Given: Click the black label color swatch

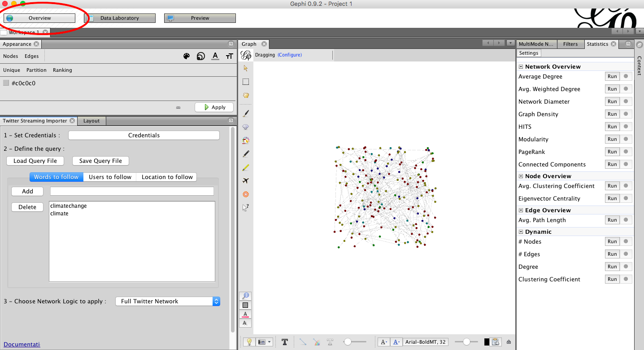Looking at the screenshot, I should click(487, 342).
